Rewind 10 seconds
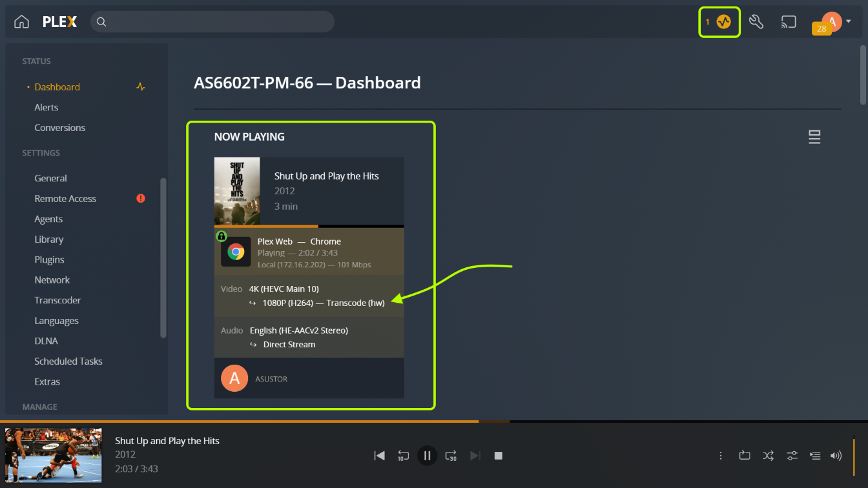 (403, 456)
